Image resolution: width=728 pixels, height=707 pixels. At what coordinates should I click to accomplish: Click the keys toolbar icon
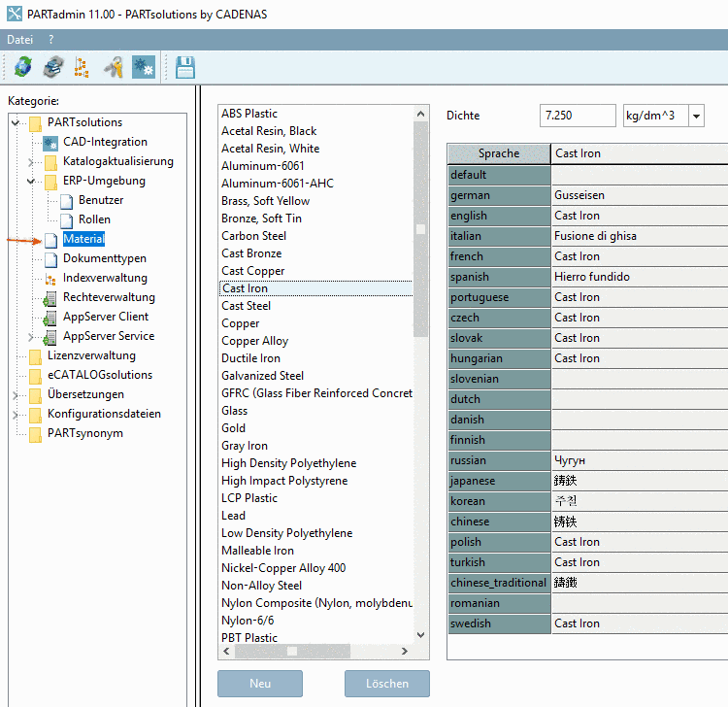pyautogui.click(x=113, y=67)
